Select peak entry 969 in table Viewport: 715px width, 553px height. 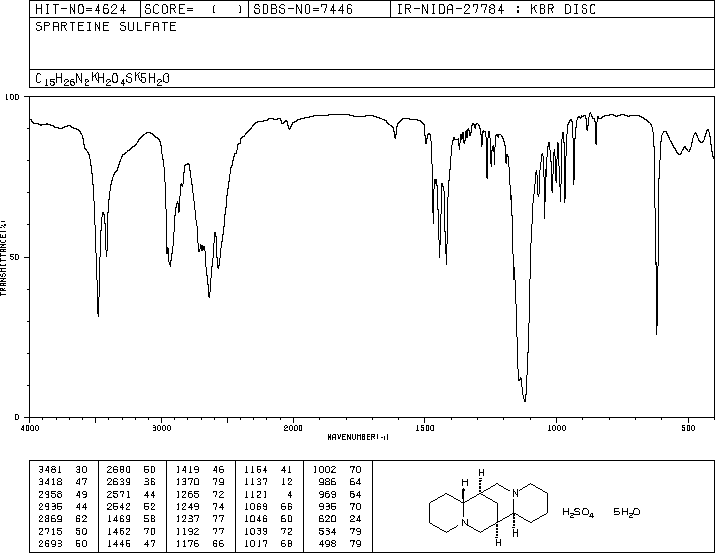(x=340, y=494)
